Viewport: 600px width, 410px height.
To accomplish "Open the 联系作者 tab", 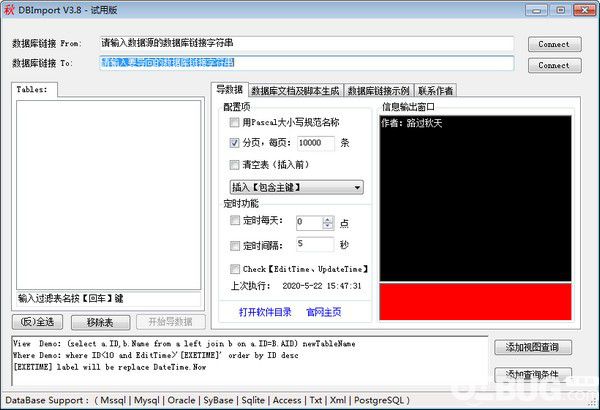I will (x=435, y=91).
